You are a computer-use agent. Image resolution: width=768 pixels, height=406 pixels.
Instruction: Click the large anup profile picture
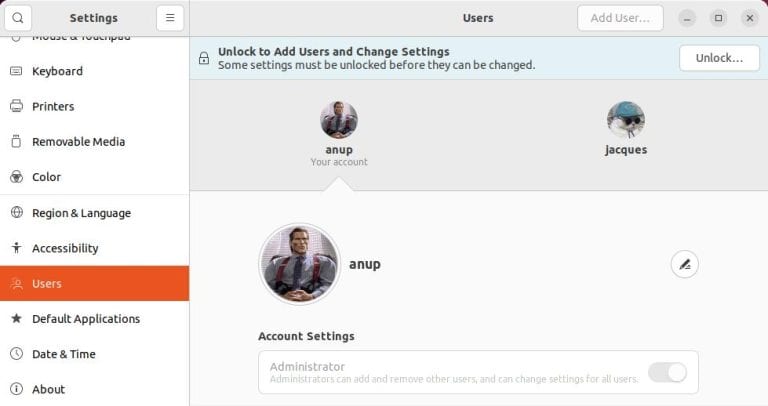pos(300,264)
